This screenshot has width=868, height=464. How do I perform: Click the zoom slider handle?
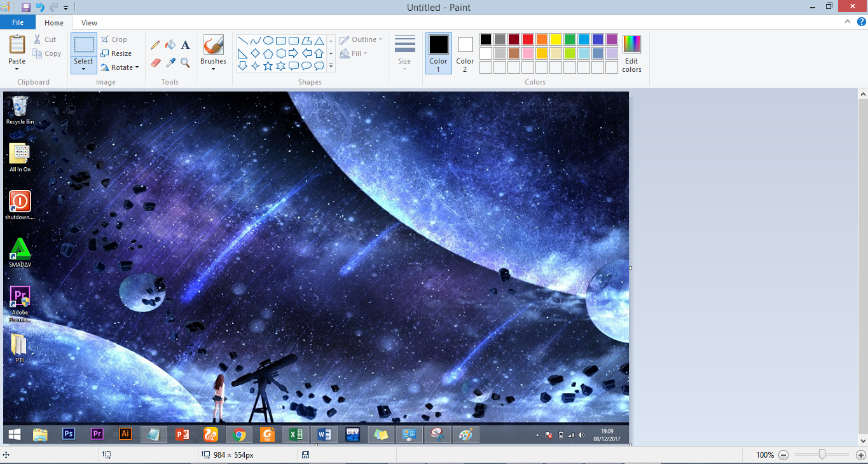pos(822,454)
